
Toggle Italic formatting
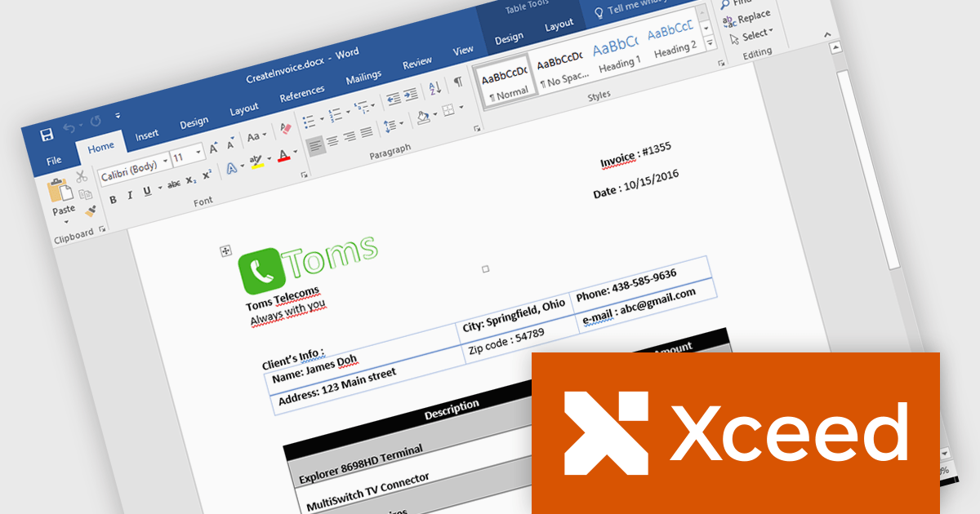pyautogui.click(x=130, y=196)
